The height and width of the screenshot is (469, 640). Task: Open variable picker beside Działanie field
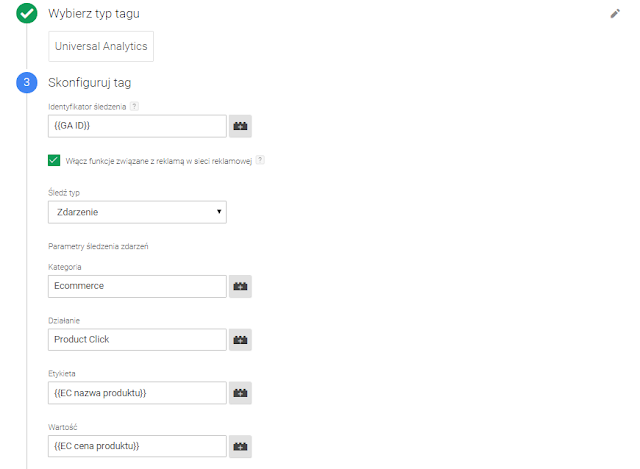241,339
